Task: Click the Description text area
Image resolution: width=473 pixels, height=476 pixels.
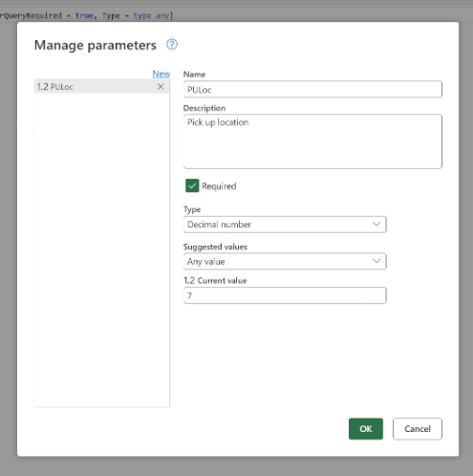Action: click(x=312, y=141)
